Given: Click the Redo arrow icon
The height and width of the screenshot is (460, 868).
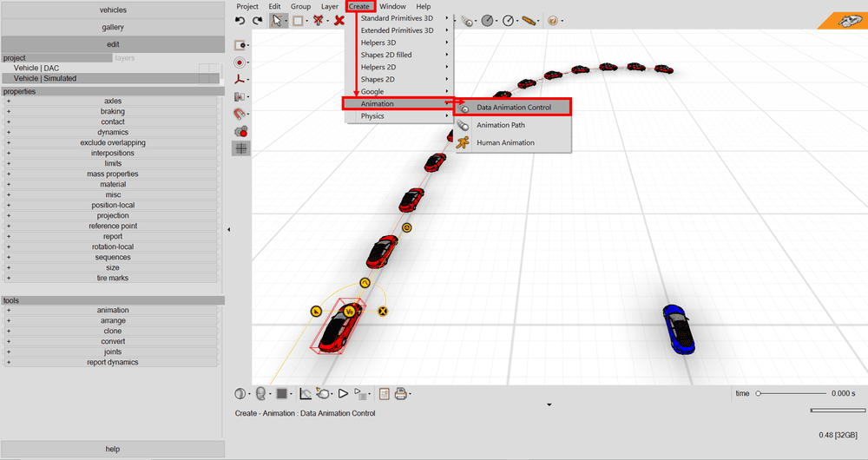Looking at the screenshot, I should coord(258,21).
